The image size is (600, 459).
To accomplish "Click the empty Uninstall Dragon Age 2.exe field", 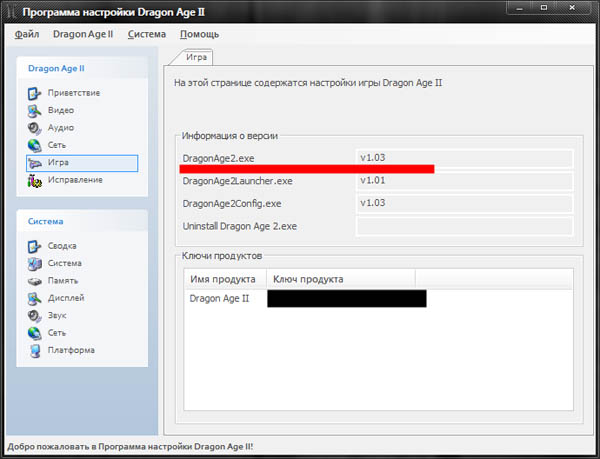I will click(x=465, y=226).
